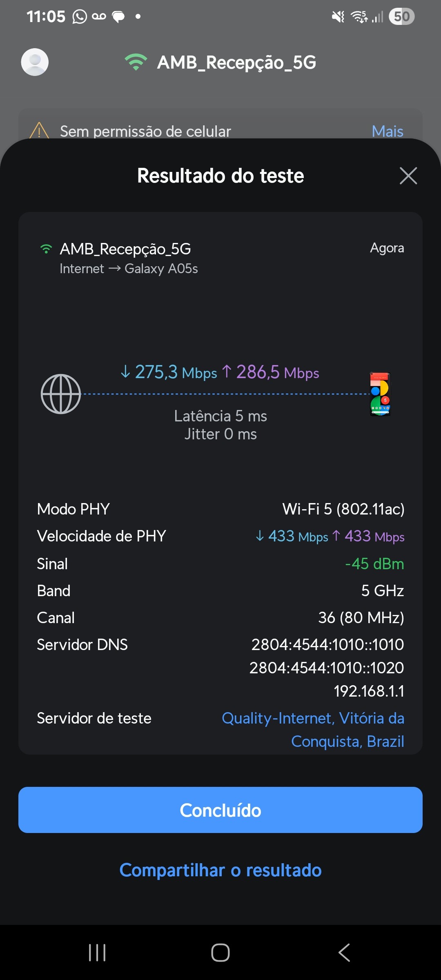Tap Compartilhar o resultado link

point(220,870)
